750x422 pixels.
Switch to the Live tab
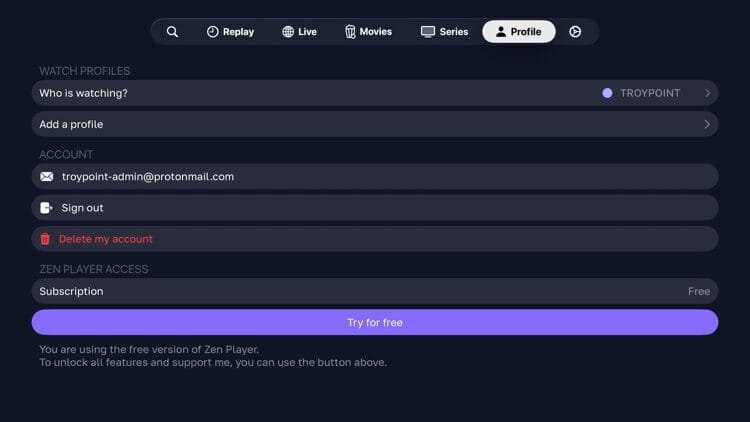coord(299,32)
